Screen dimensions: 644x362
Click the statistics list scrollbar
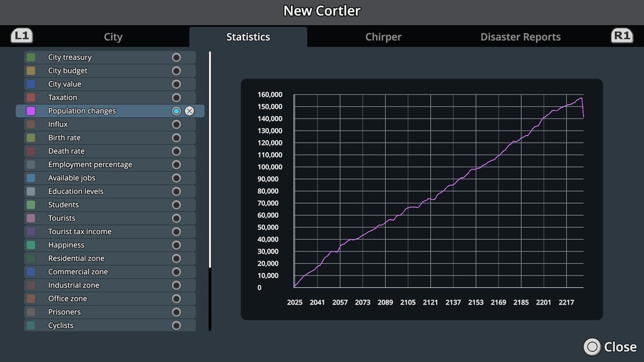tap(210, 159)
